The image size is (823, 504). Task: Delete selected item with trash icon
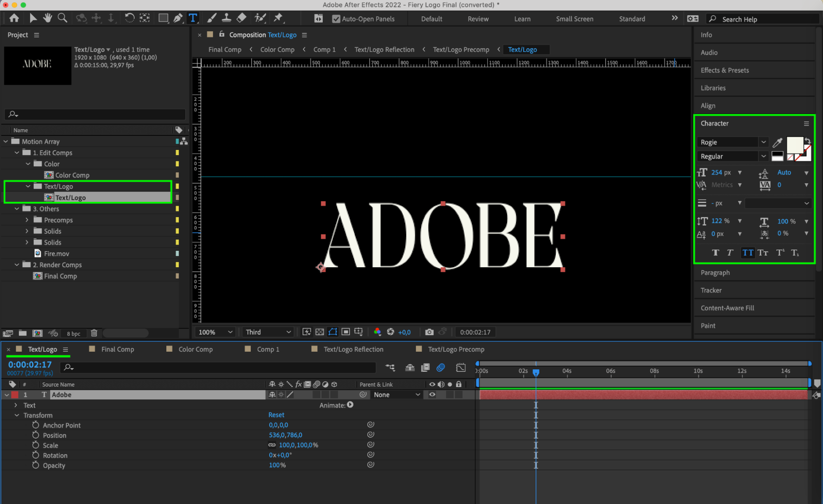[x=94, y=333]
